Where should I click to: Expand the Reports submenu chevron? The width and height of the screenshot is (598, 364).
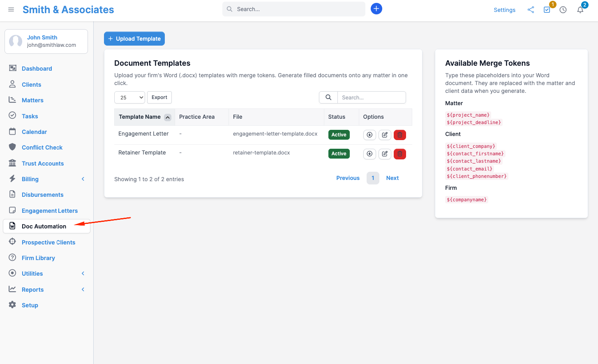(x=83, y=290)
